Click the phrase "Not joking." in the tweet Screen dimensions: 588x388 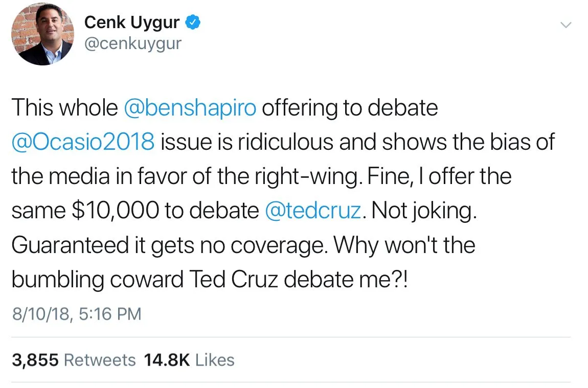tap(423, 211)
